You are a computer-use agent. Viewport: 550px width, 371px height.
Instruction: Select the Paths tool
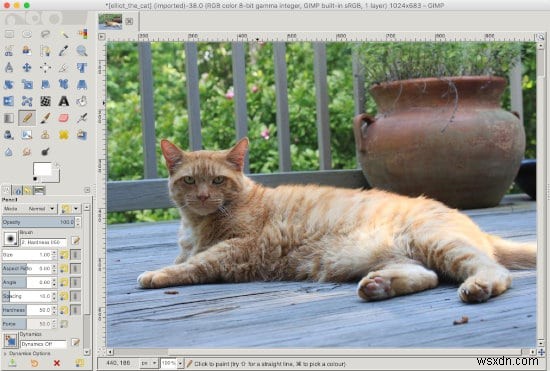click(45, 51)
